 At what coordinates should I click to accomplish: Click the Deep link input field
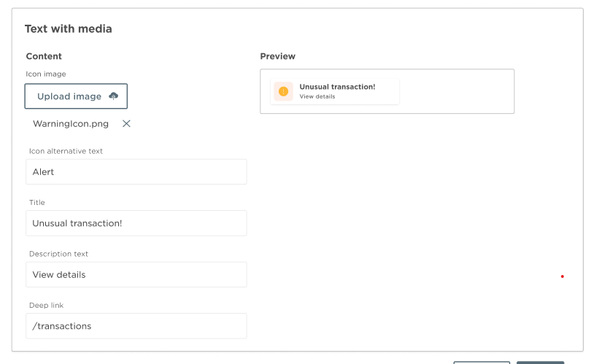(x=136, y=326)
